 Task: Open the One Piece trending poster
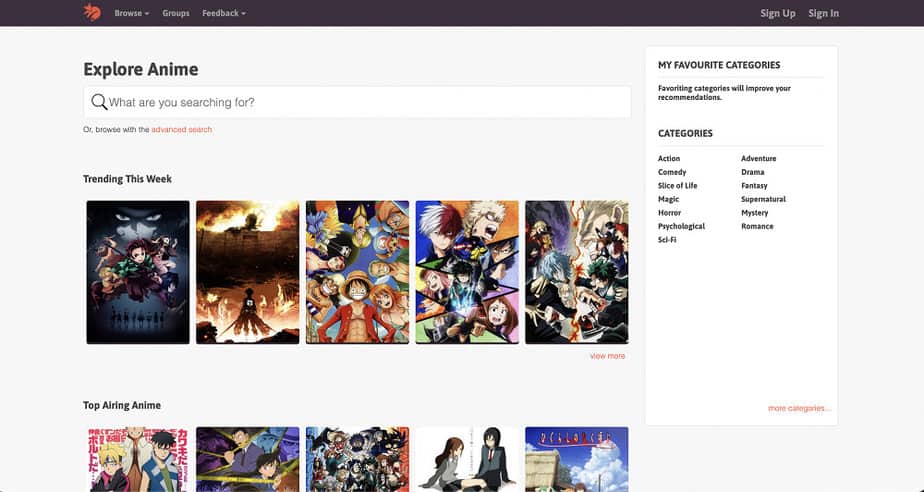(x=357, y=272)
